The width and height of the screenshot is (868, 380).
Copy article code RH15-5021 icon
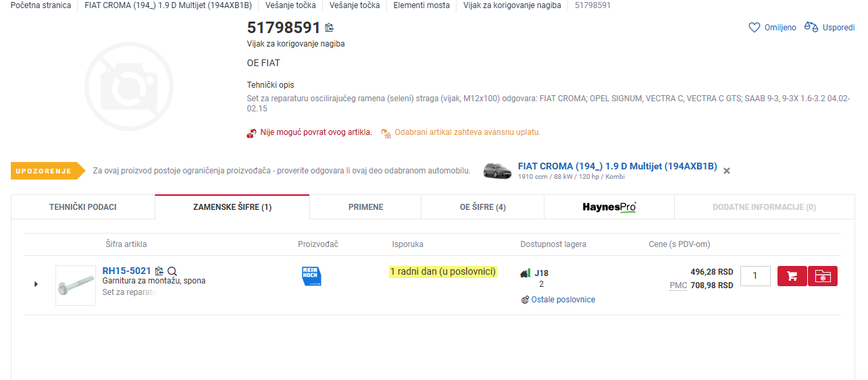coord(159,271)
